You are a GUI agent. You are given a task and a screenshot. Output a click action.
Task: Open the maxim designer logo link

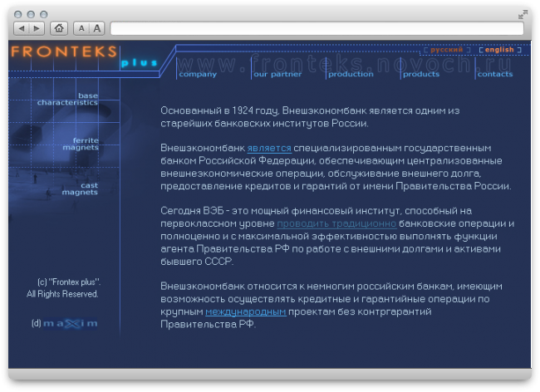[70, 323]
